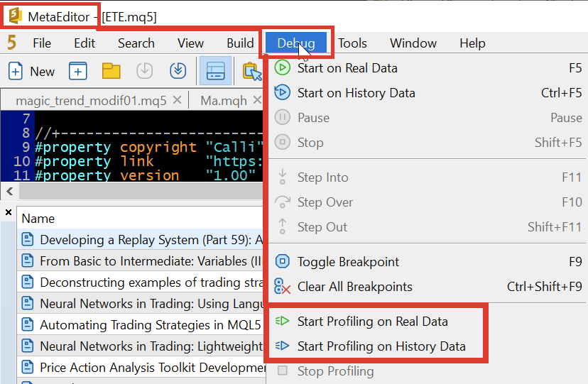Image resolution: width=588 pixels, height=384 pixels.
Task: Close the open Debug menu
Action: (x=296, y=43)
